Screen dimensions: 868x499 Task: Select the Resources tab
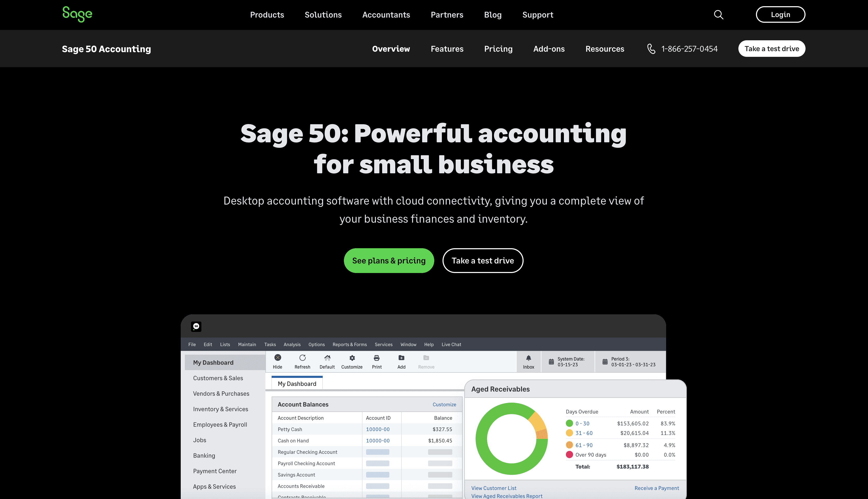click(605, 49)
